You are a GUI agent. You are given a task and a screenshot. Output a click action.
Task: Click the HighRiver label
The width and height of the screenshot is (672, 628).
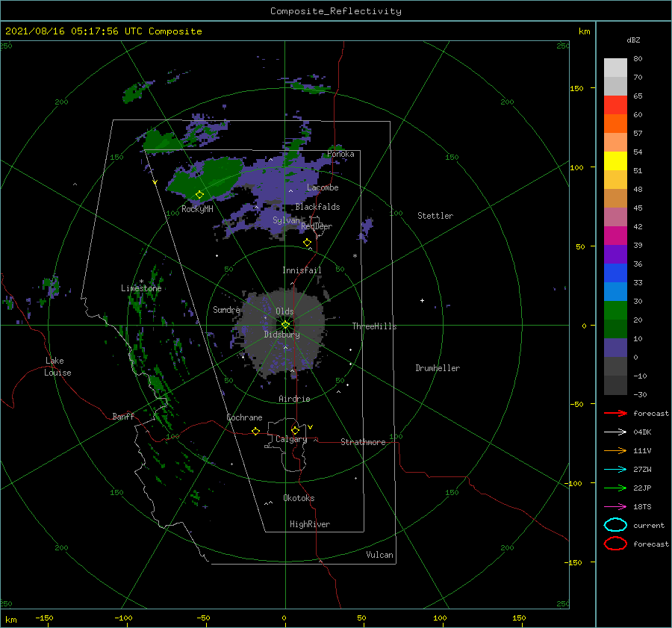click(309, 524)
